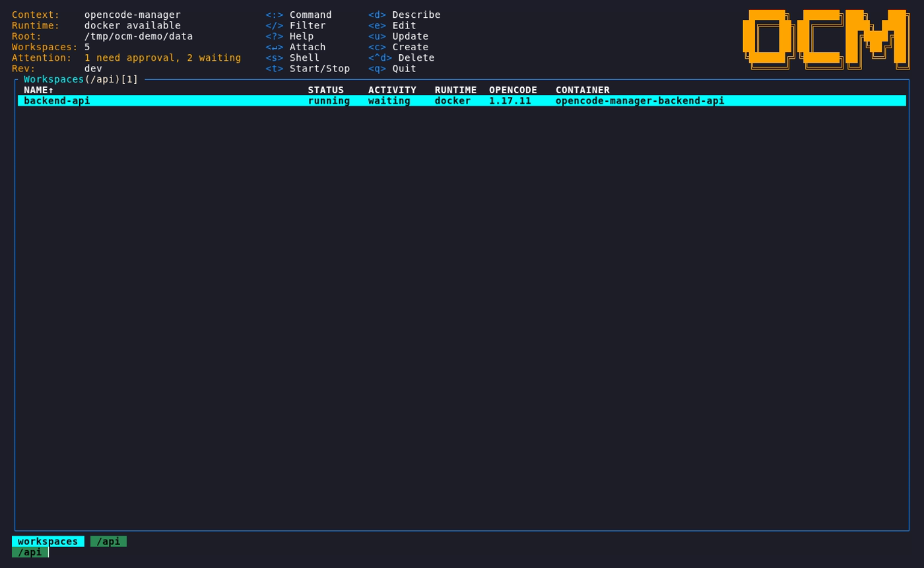This screenshot has width=924, height=568.
Task: Select the backend-api workspace row
Action: tap(462, 100)
